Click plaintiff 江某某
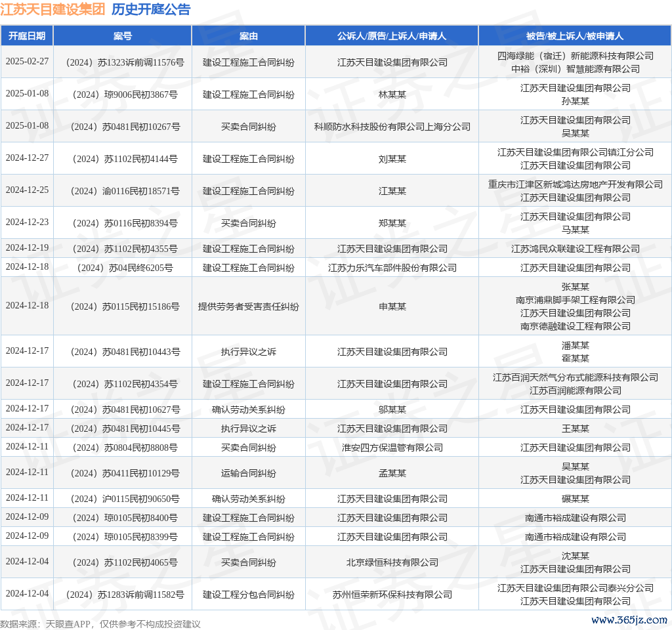The width and height of the screenshot is (672, 630). tap(392, 191)
